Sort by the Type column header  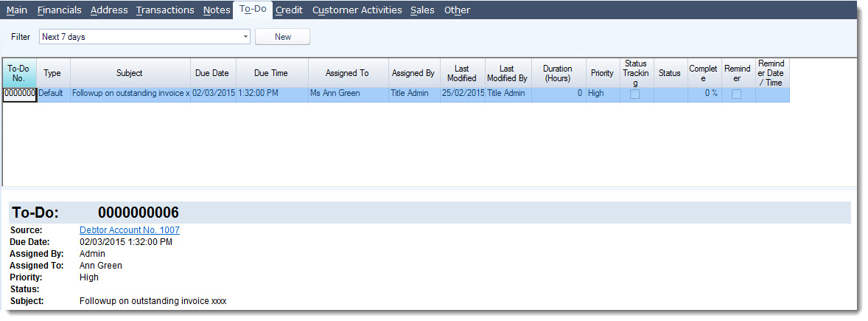[x=52, y=72]
